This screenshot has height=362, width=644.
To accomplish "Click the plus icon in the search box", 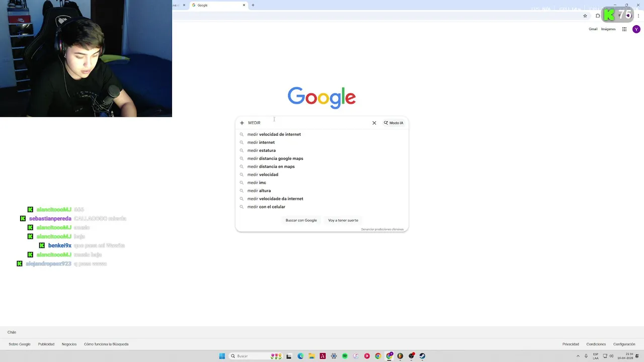I will click(242, 123).
